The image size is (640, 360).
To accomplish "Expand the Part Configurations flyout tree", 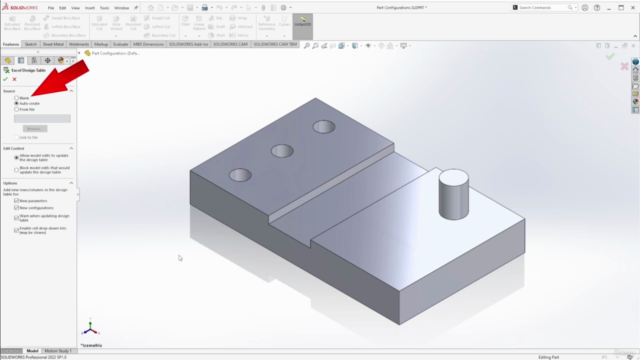I will [80, 53].
